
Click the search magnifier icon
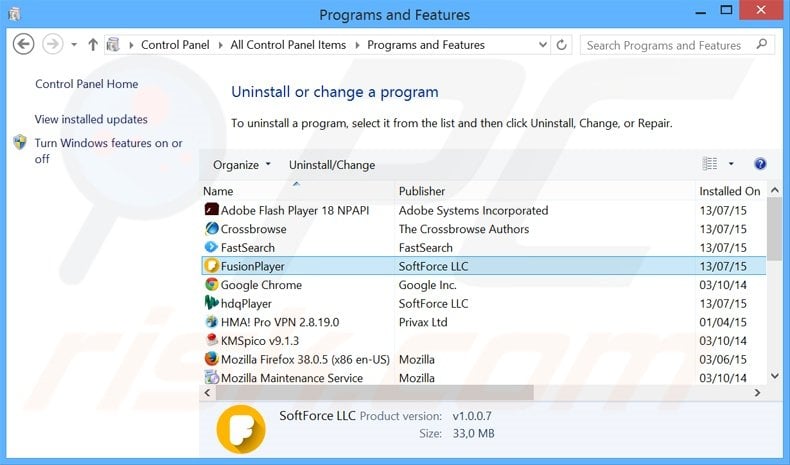pos(762,44)
